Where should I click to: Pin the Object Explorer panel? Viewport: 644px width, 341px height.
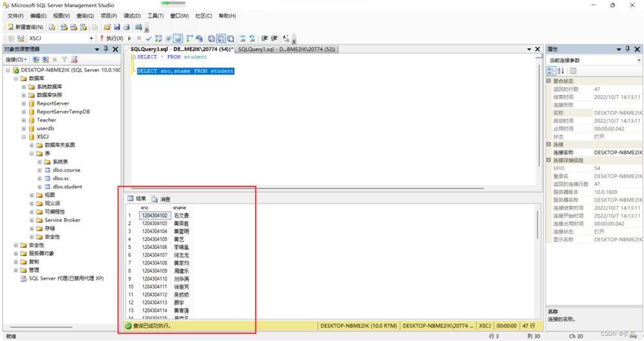[x=106, y=50]
